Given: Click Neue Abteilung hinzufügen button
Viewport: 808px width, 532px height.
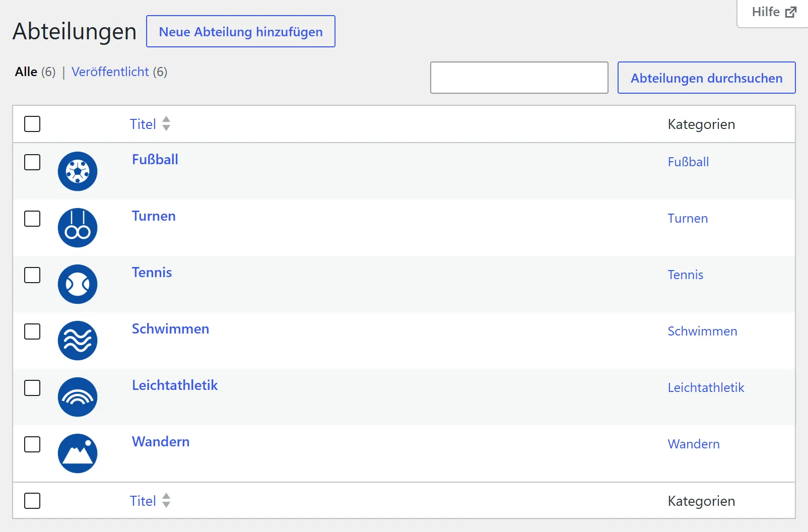Looking at the screenshot, I should (x=241, y=31).
